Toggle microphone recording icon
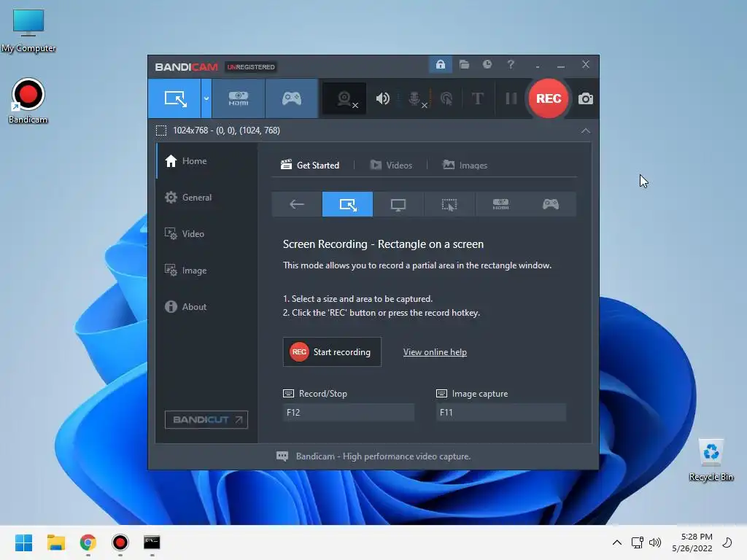 (416, 98)
